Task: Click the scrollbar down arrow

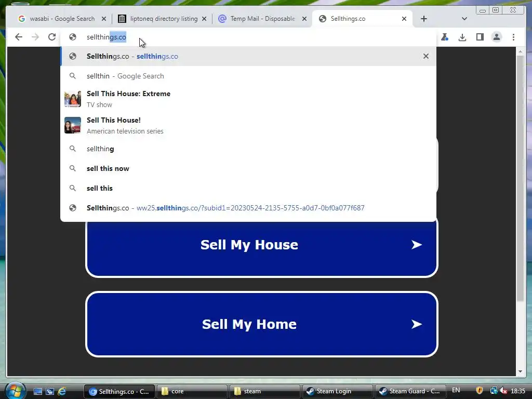Action: pyautogui.click(x=520, y=371)
